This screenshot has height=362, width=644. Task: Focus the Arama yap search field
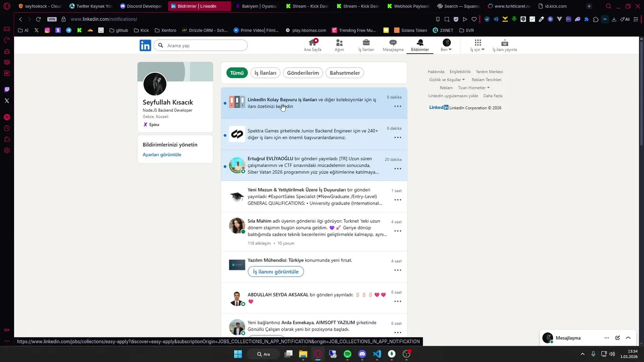coord(201,45)
